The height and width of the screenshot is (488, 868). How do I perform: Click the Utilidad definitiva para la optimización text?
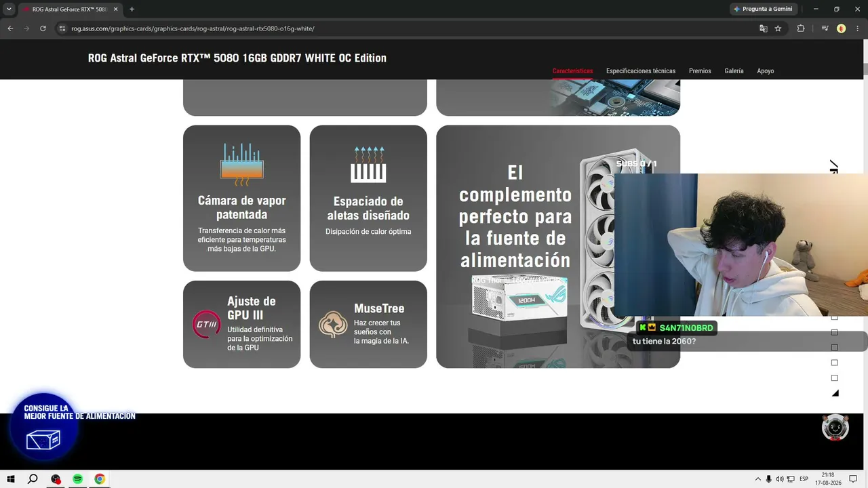pos(260,338)
